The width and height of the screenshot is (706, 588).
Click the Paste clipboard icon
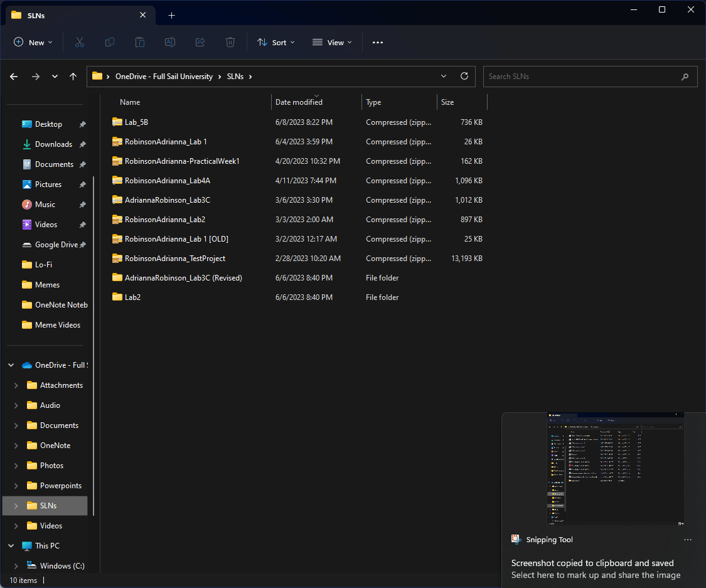click(x=140, y=42)
